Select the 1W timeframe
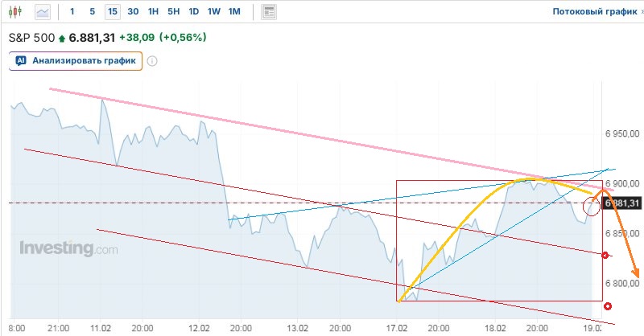This screenshot has height=336, width=644. pos(214,12)
